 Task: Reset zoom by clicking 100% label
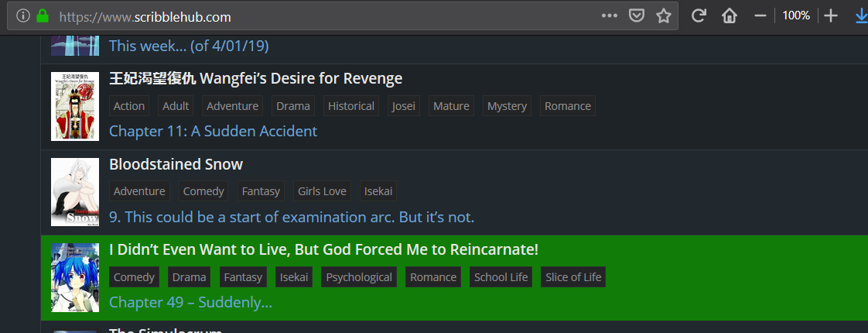795,16
